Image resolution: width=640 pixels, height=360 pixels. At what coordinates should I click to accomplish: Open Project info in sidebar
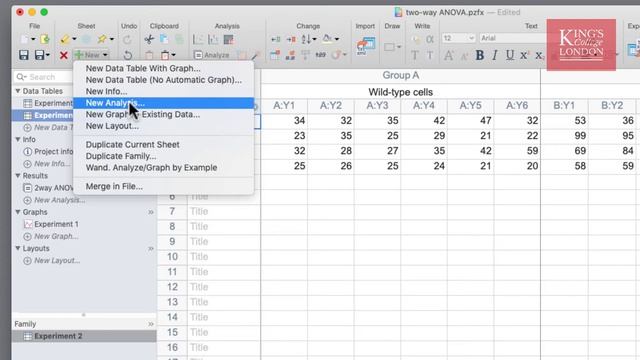click(48, 151)
